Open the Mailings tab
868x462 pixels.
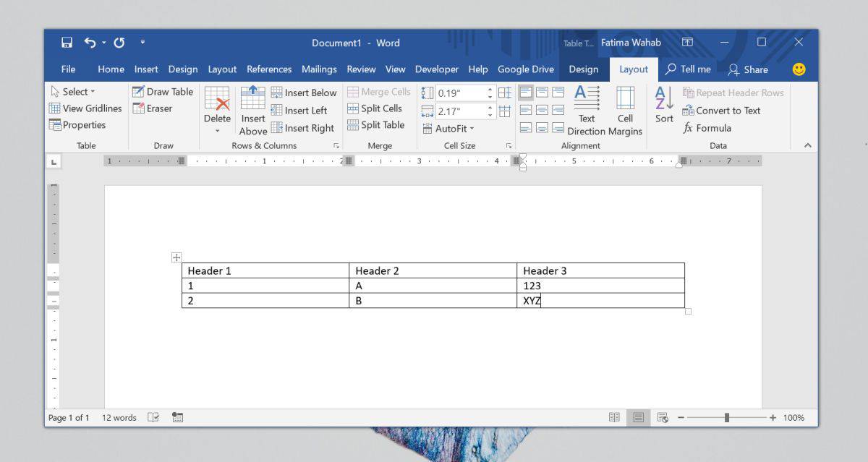pos(319,69)
